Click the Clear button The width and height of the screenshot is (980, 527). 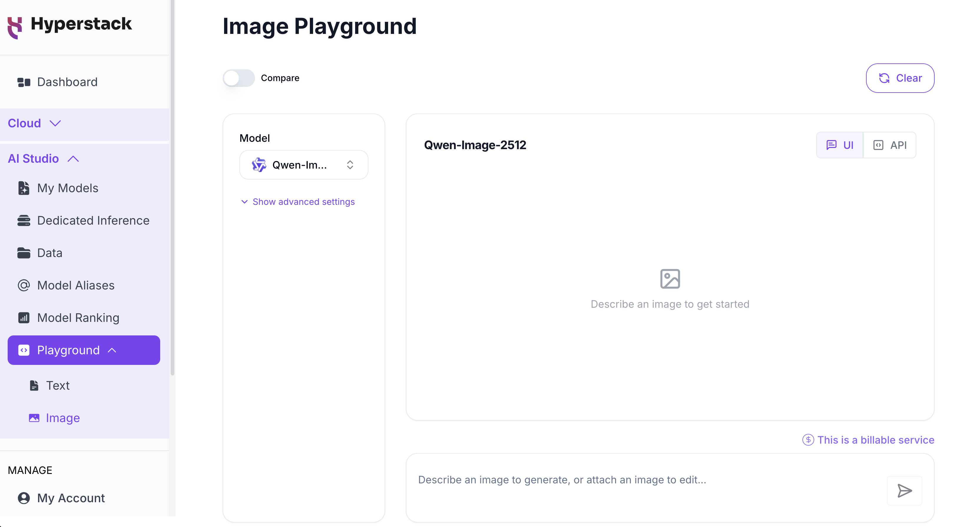(900, 78)
